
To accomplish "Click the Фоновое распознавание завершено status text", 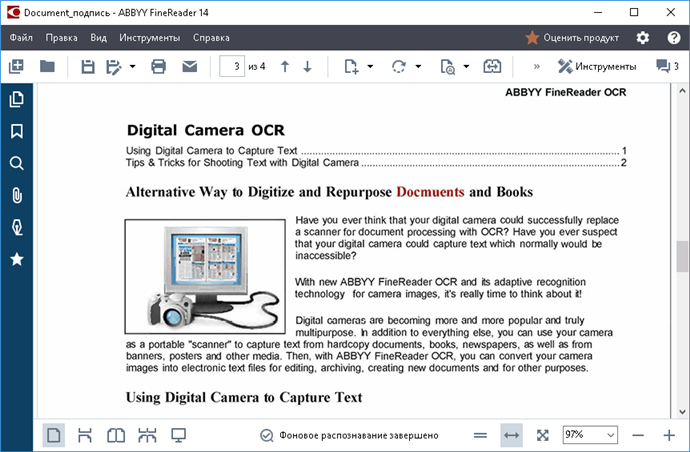I will tap(359, 435).
